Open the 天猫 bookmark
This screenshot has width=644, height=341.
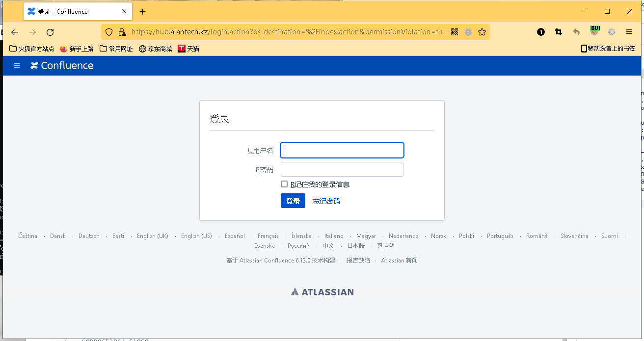coord(188,49)
